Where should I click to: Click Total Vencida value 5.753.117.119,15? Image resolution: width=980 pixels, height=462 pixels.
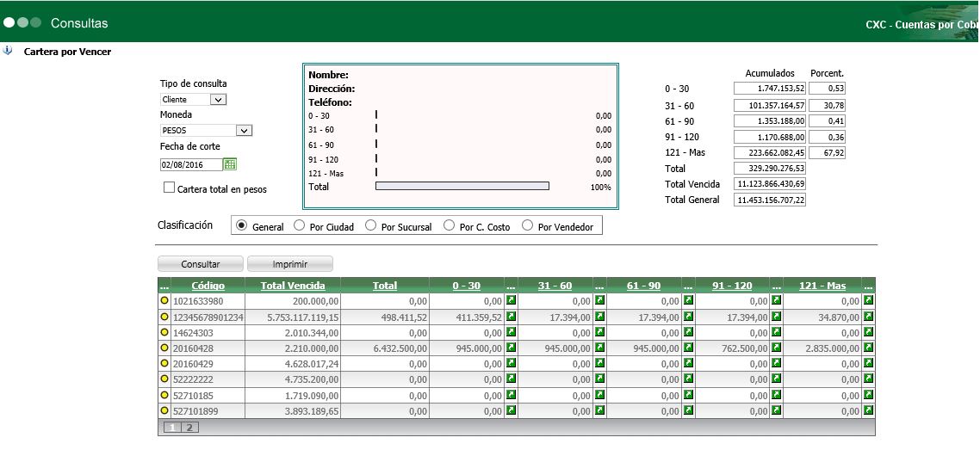click(x=302, y=317)
